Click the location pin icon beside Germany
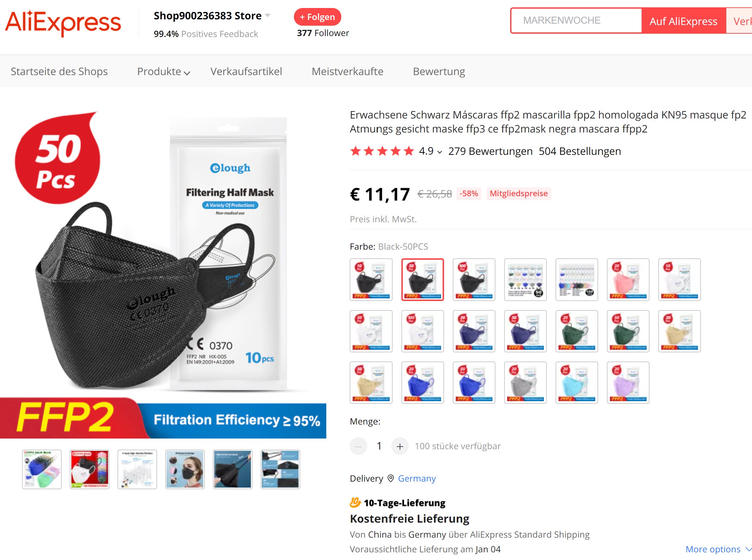The image size is (752, 560). 390,478
